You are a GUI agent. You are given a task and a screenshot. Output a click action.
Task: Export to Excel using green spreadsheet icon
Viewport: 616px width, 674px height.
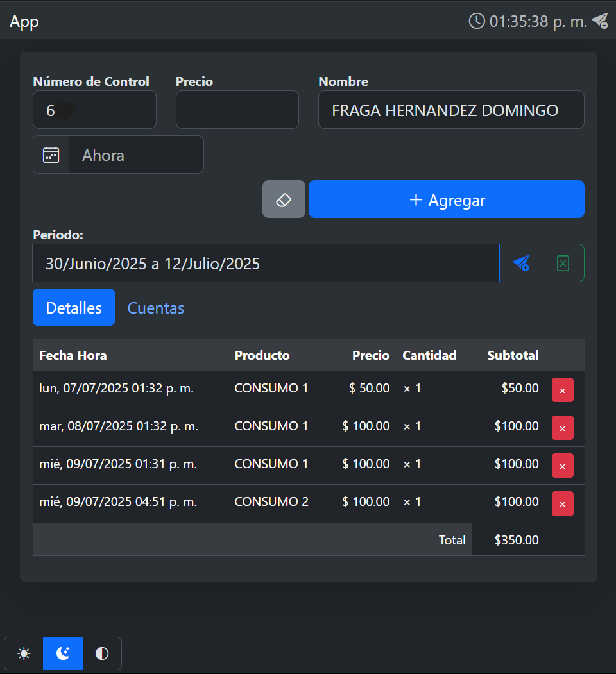(563, 263)
